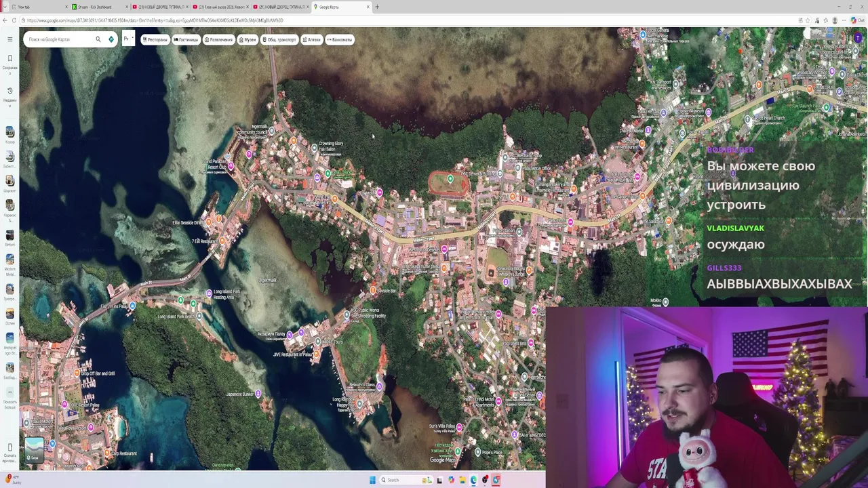Filter map by Рестораны chip
868x488 pixels.
tap(155, 39)
